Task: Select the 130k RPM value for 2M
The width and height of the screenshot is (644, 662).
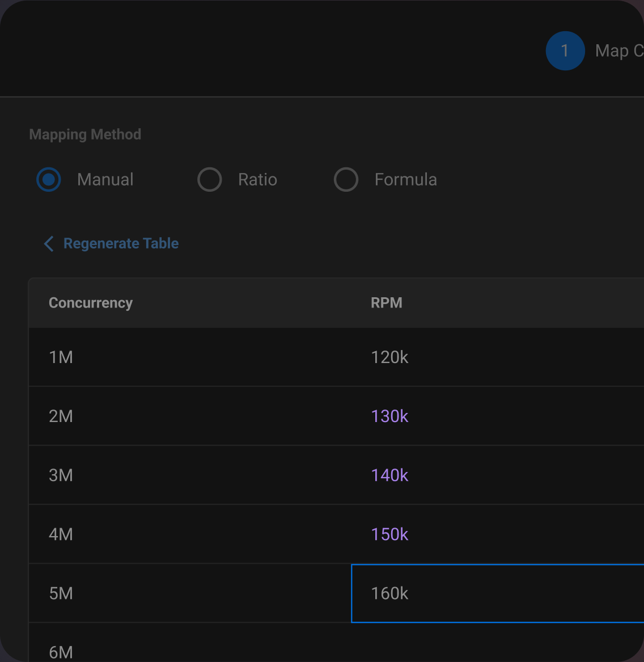Action: pyautogui.click(x=389, y=416)
